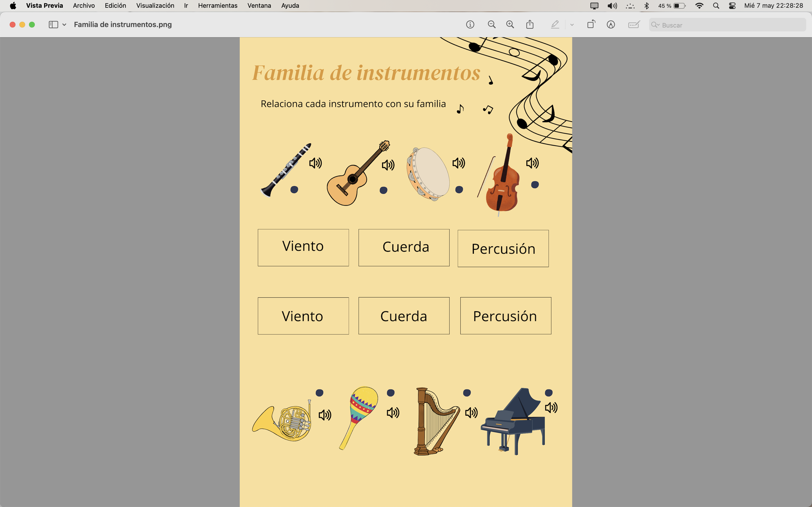Open the highlight options dropdown arrow
812x507 pixels.
tap(572, 24)
